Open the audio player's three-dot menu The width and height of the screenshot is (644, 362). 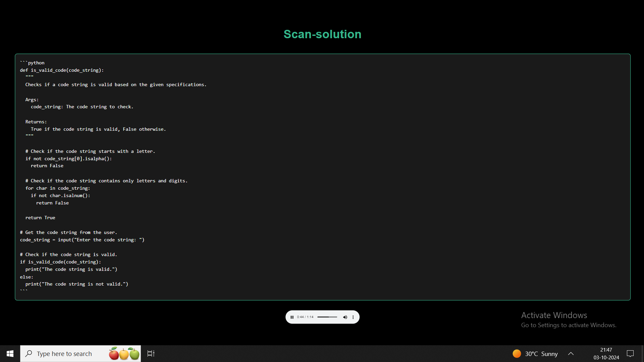pyautogui.click(x=353, y=317)
